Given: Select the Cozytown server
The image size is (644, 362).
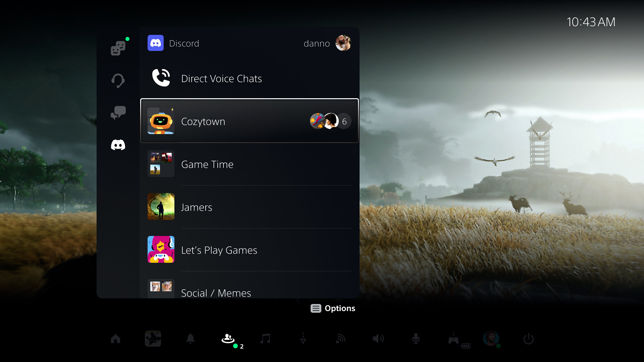Looking at the screenshot, I should click(250, 122).
